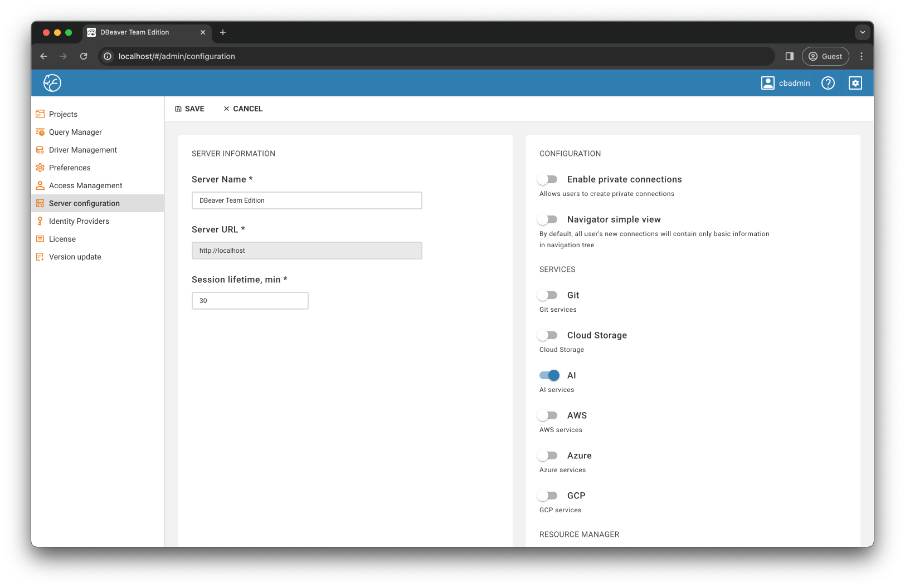Image resolution: width=905 pixels, height=588 pixels.
Task: Turn on Navigator simple view
Action: (x=548, y=219)
